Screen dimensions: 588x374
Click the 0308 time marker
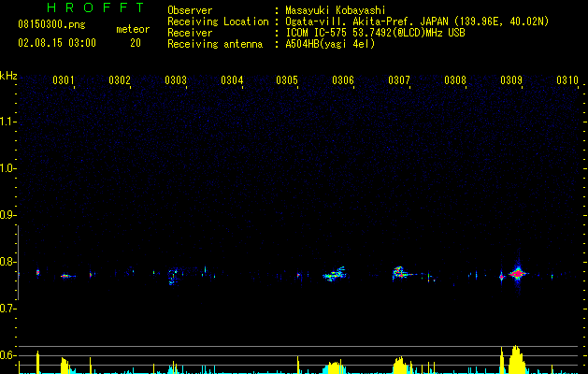(x=455, y=80)
